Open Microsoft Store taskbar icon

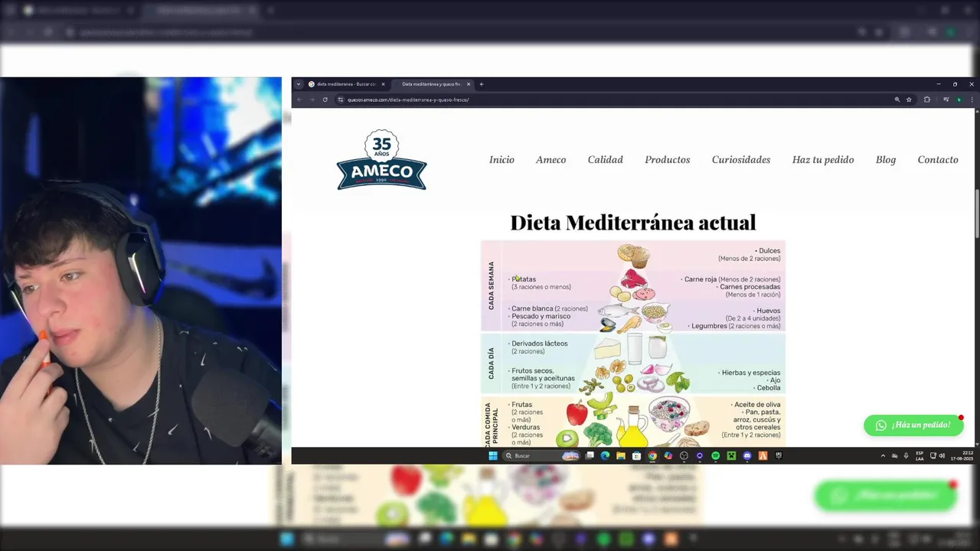tap(636, 455)
